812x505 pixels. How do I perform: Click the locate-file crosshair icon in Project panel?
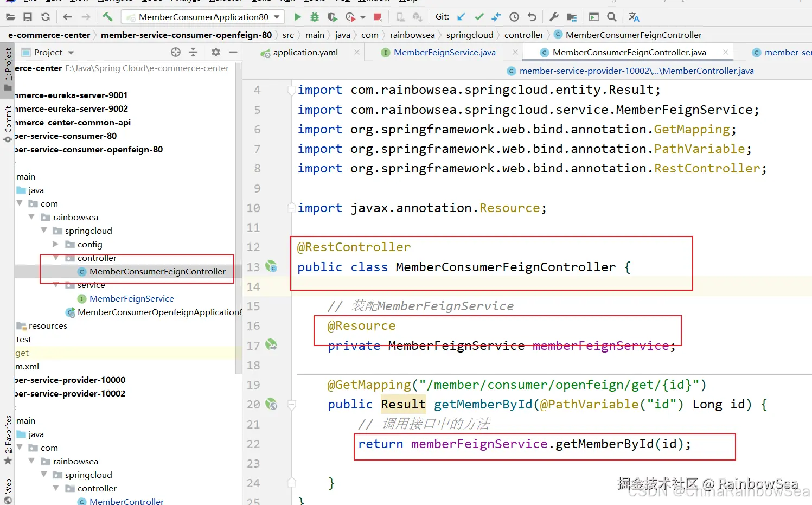point(176,52)
